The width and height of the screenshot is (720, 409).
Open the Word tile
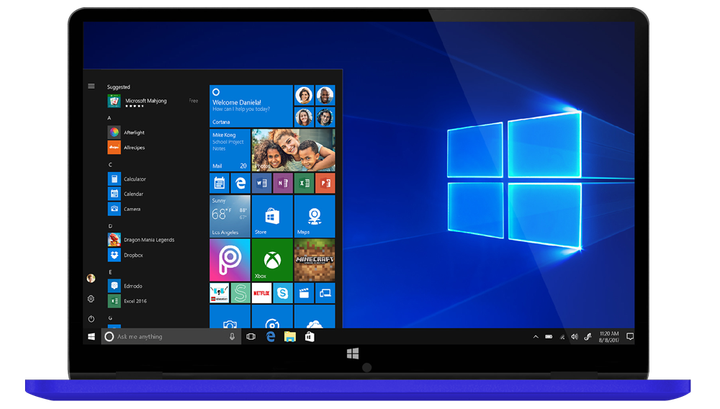click(x=262, y=183)
